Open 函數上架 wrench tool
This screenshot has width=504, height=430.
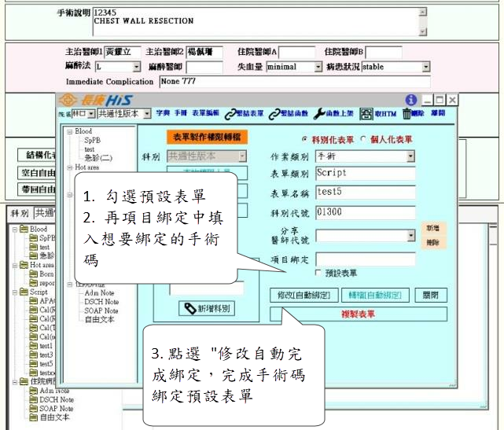pyautogui.click(x=319, y=114)
